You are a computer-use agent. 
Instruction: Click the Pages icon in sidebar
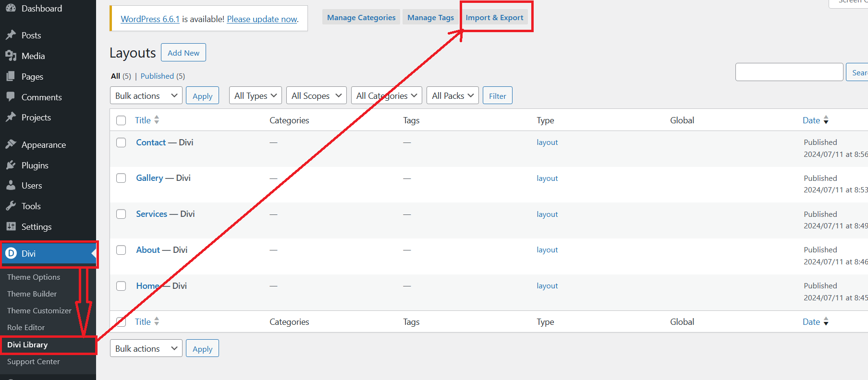11,76
